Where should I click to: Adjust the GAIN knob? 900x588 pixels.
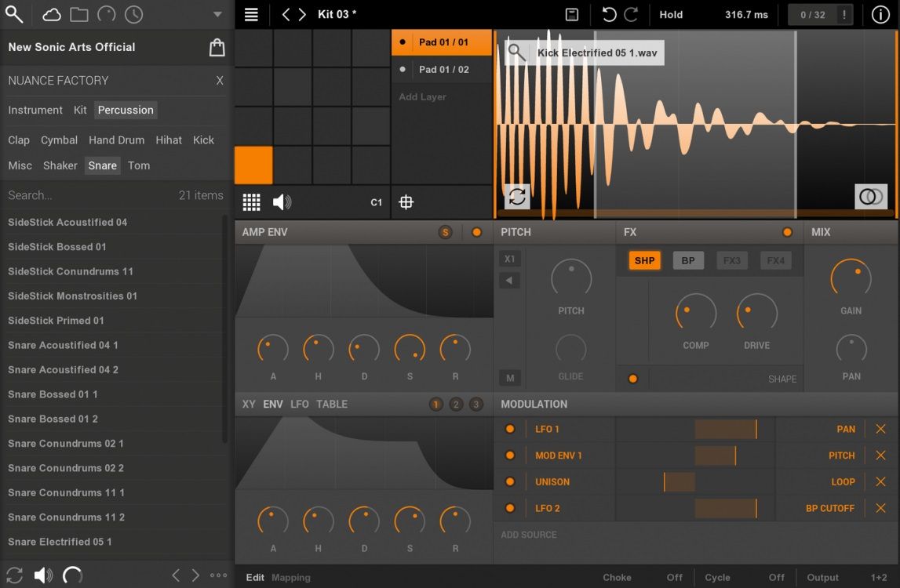click(x=851, y=278)
